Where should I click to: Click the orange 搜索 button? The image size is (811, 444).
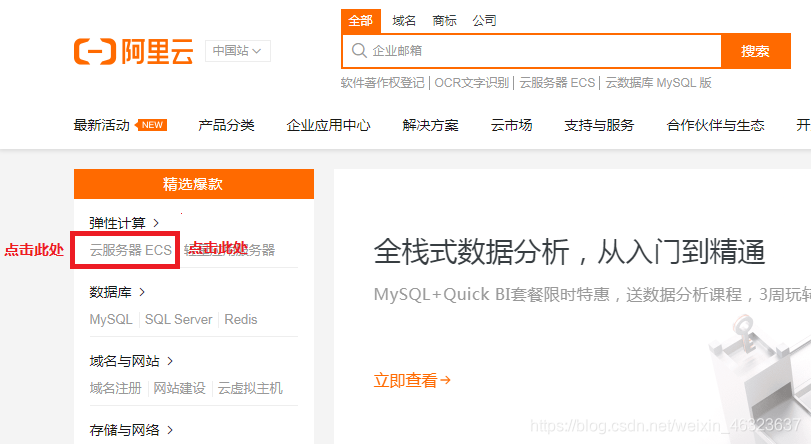click(x=756, y=51)
